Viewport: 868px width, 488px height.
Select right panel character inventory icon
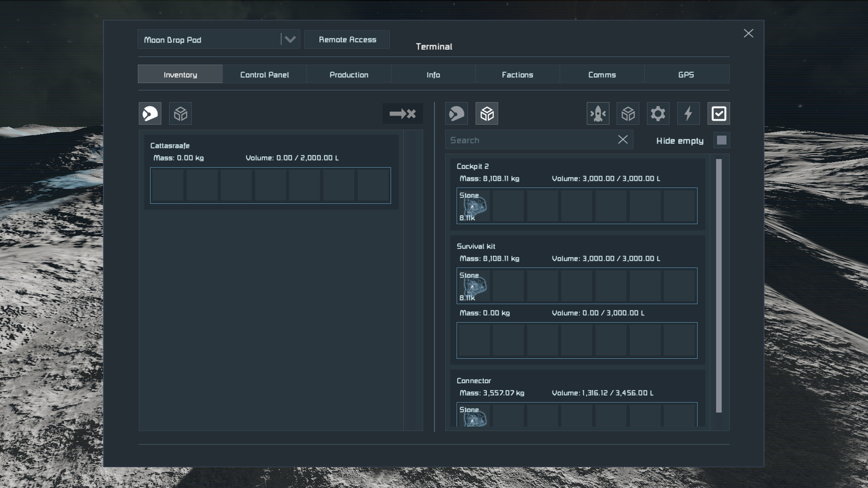[456, 113]
